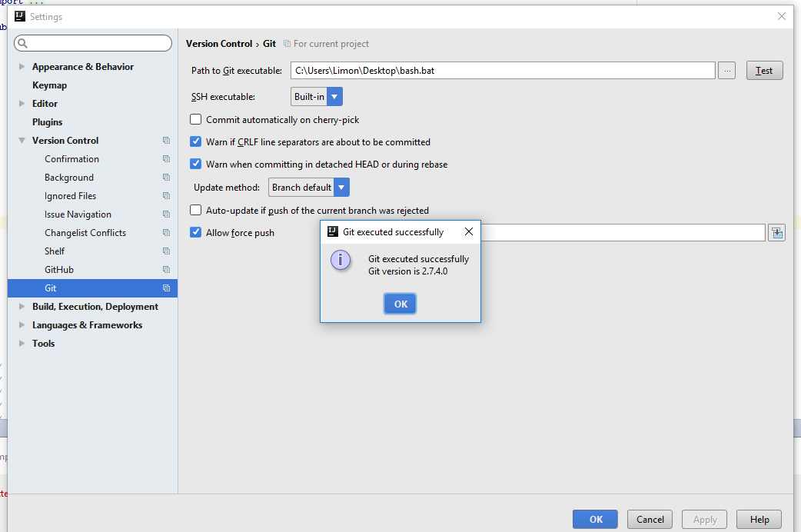Click the info icon in the success dialog
The width and height of the screenshot is (801, 532).
coord(341,260)
